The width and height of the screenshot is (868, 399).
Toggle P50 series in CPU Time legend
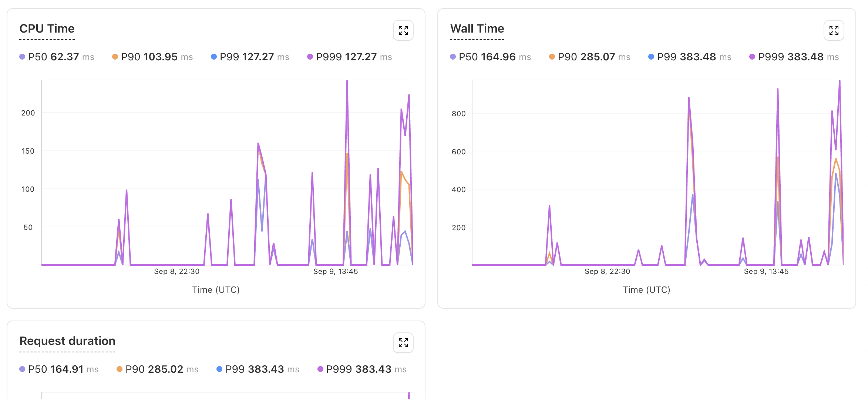57,57
